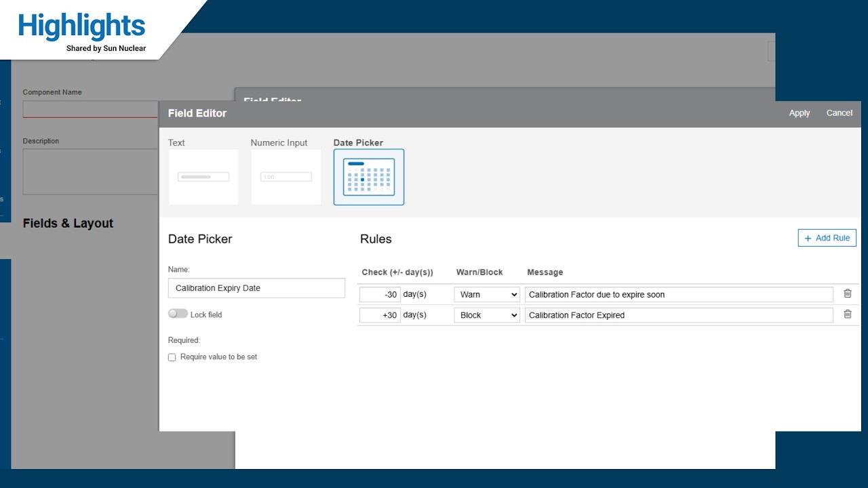Check 'Require value to be set'
868x488 pixels.
pos(172,357)
